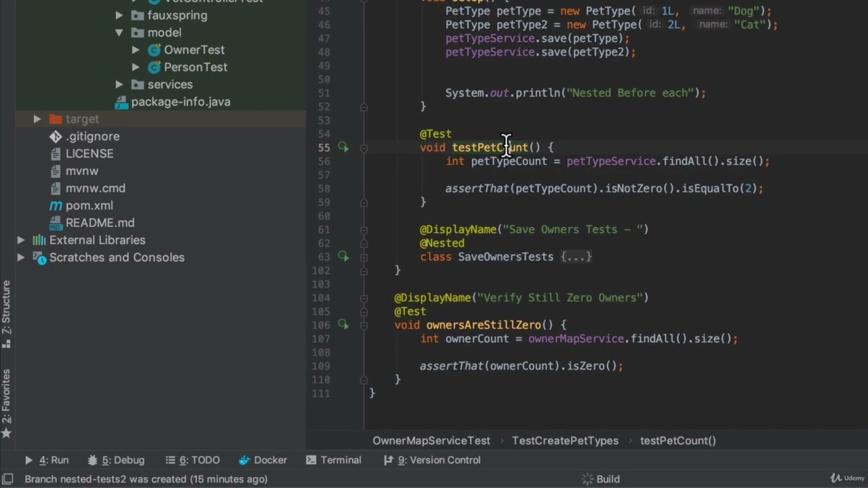Click the "Verify Still Zero Owners" string
Image resolution: width=868 pixels, height=488 pixels.
[559, 298]
